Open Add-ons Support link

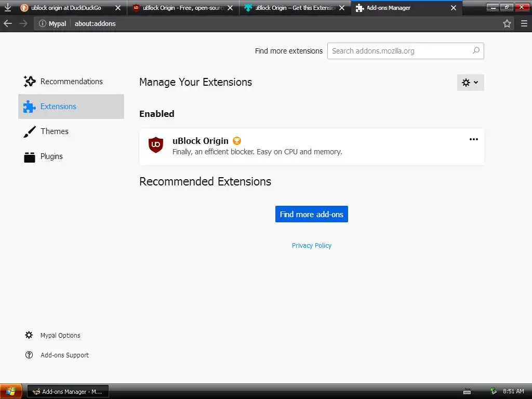(x=64, y=355)
